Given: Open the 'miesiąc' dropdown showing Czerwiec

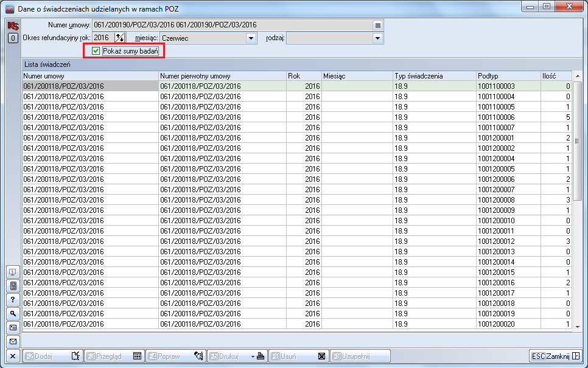Looking at the screenshot, I should [251, 38].
